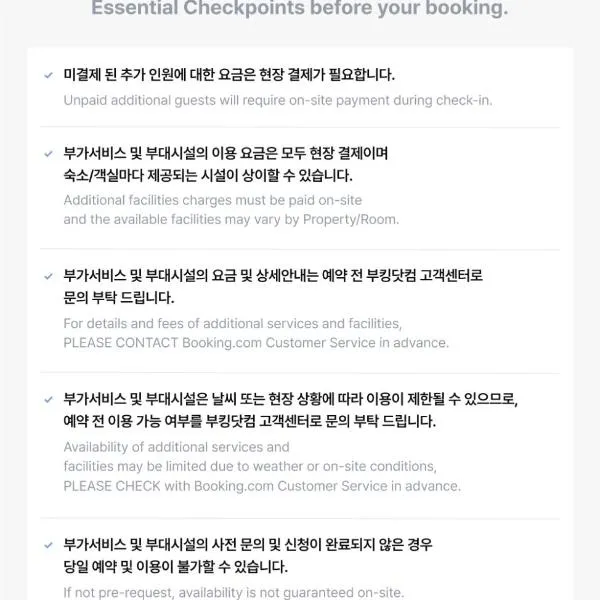Click Korean text '날씨 또는 현장 상황에 따라'
Viewport: 600px width, 600px height.
click(290, 399)
